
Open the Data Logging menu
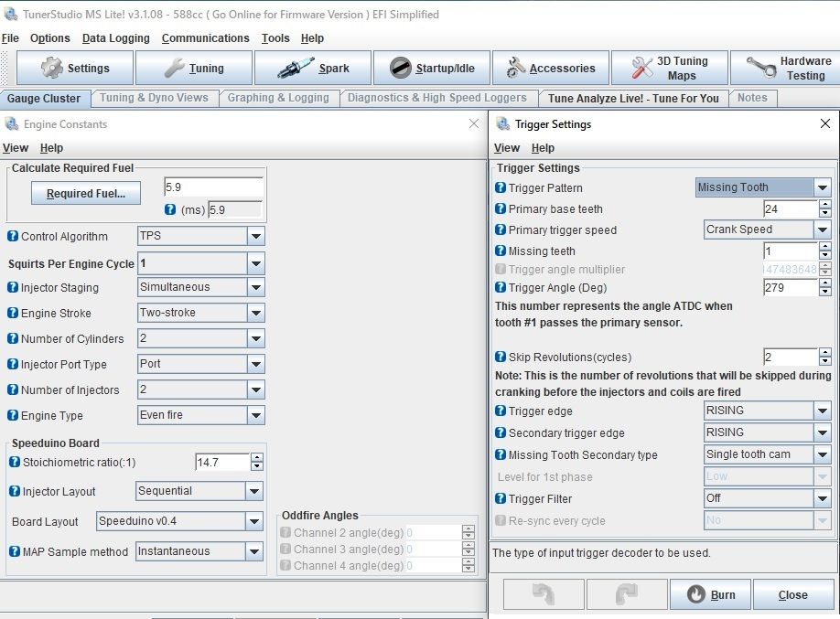(120, 38)
